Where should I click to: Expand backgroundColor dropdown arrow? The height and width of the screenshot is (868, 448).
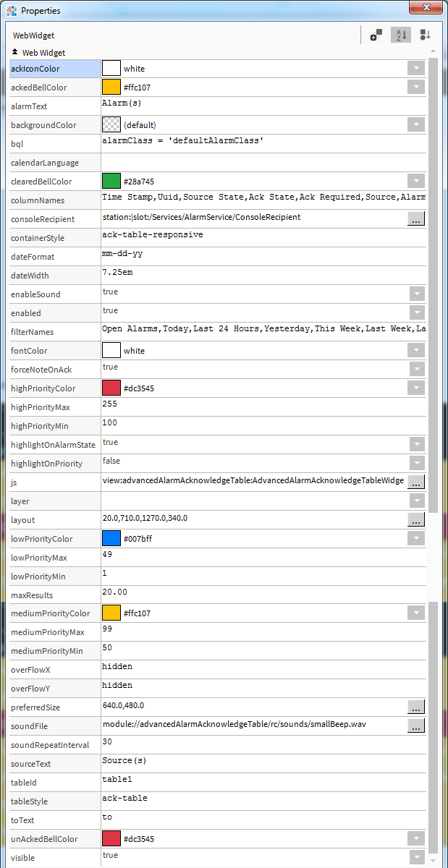(x=416, y=124)
